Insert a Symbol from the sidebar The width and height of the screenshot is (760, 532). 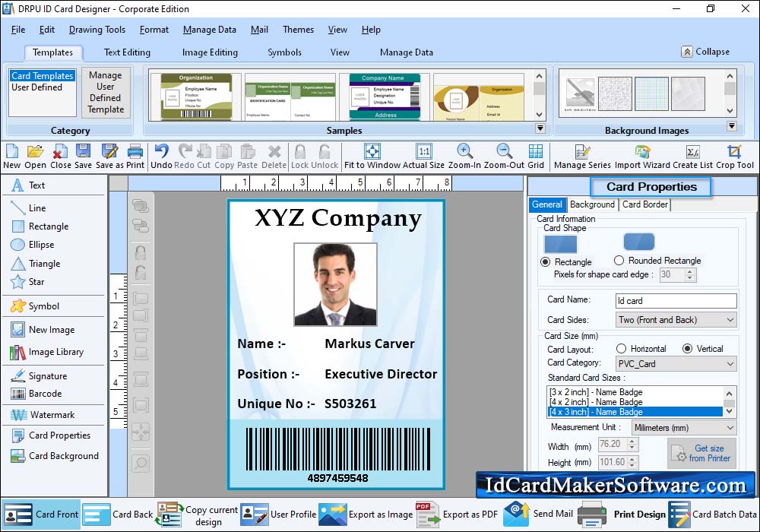coord(35,306)
